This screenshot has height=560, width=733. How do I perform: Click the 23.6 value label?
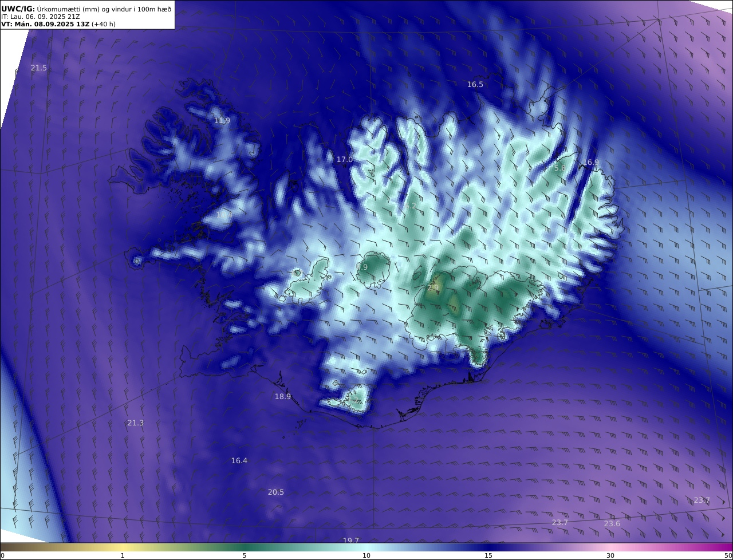pyautogui.click(x=612, y=524)
